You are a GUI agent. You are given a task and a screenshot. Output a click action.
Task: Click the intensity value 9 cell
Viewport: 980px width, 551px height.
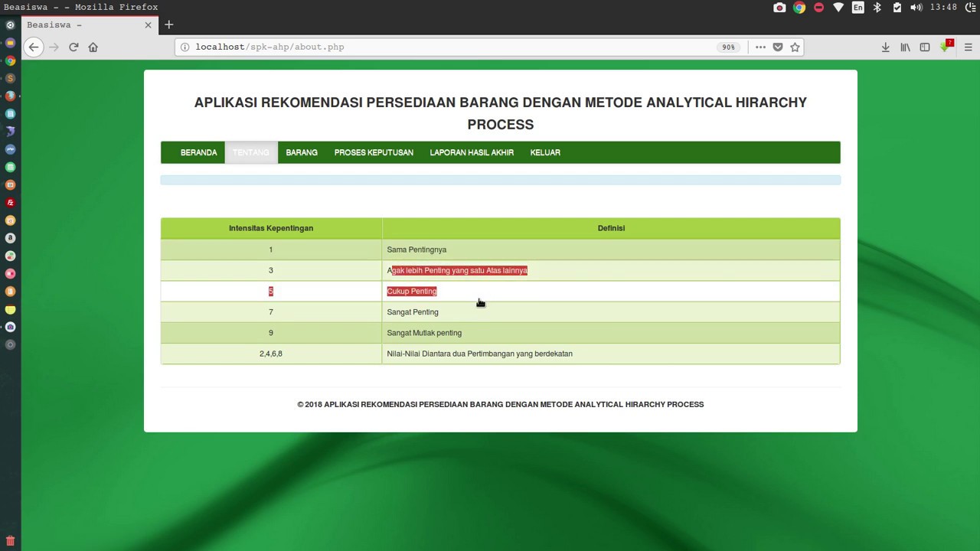271,333
